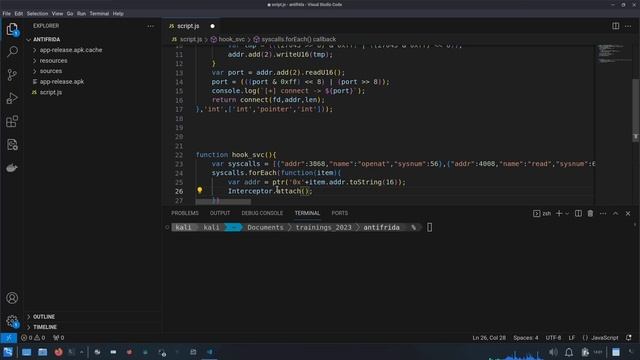Screen dimensions: 640x360
Task: Open the Terminal menu
Action: coord(99,13)
